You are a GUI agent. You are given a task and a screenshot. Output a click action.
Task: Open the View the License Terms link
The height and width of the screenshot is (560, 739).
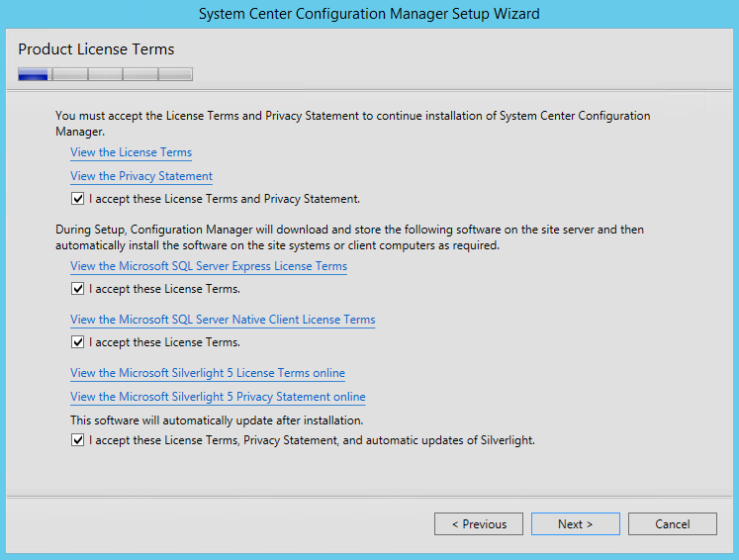coord(131,152)
